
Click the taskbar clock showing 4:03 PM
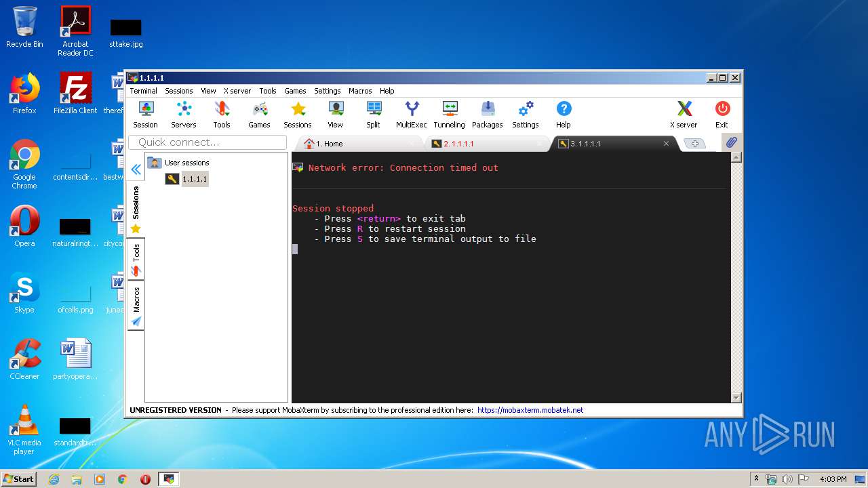pyautogui.click(x=833, y=479)
